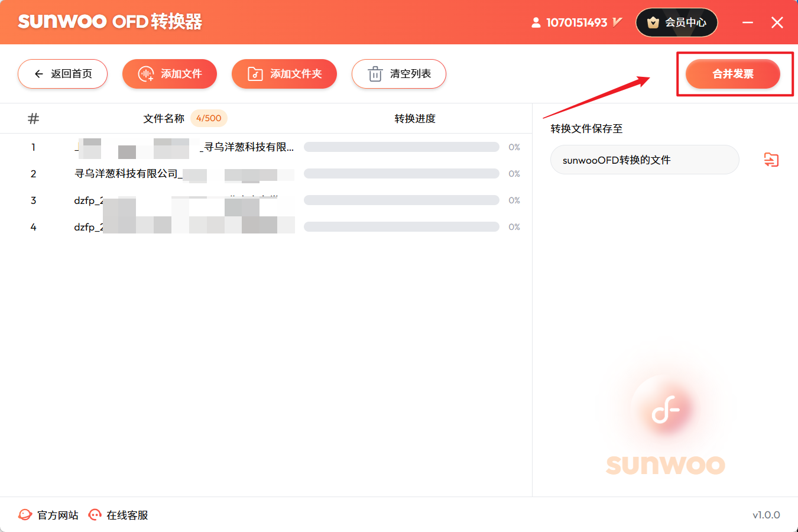
Task: Select file row 4 starting with dzfp_
Action: point(266,227)
